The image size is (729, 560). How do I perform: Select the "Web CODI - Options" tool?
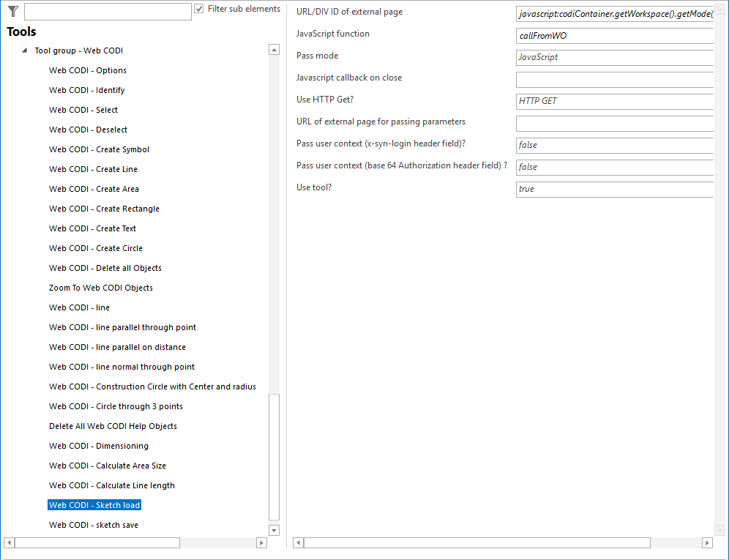coord(87,70)
